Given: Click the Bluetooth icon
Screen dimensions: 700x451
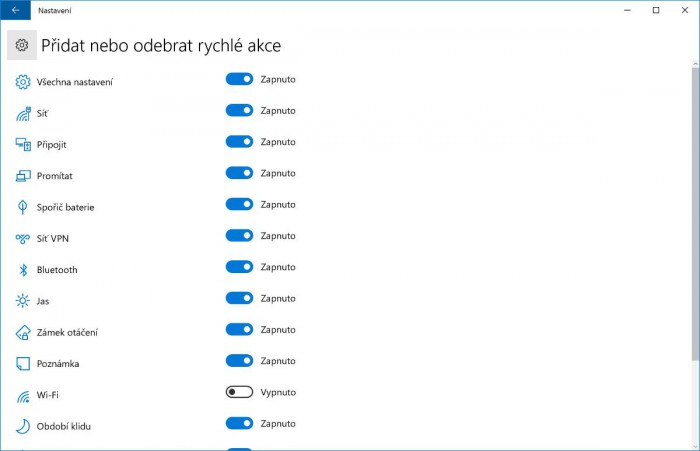Looking at the screenshot, I should coord(23,270).
